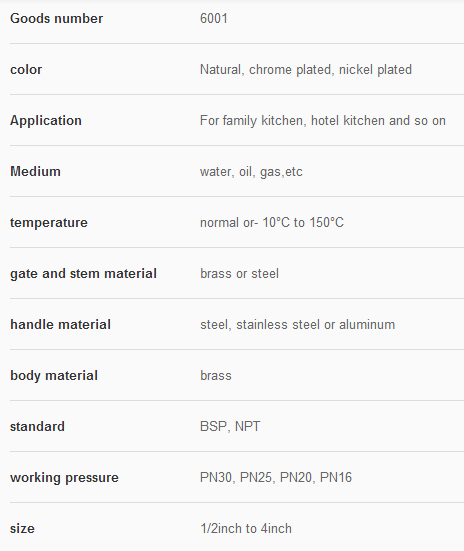Click the 'standard' row label
Viewport: 464px width, 551px height.
pos(37,426)
